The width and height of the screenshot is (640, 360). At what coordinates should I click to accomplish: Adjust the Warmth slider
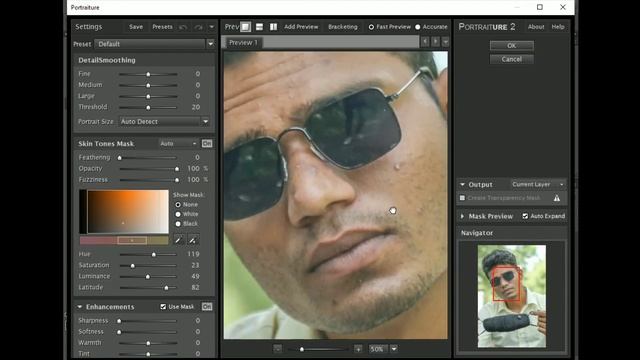point(148,343)
